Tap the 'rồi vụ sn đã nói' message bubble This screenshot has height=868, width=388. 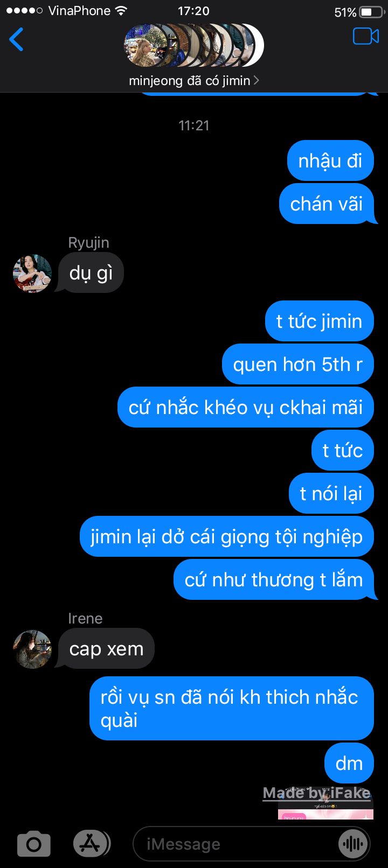232,708
